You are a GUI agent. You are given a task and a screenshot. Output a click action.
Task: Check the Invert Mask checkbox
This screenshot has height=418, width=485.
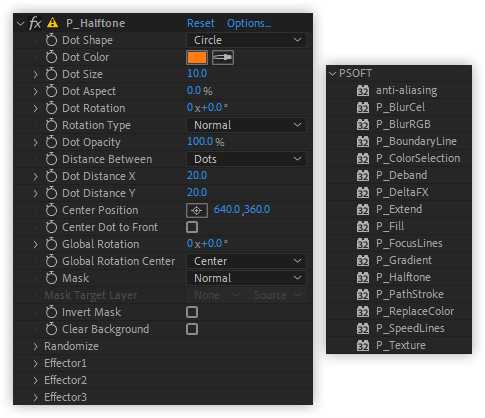[x=192, y=312]
